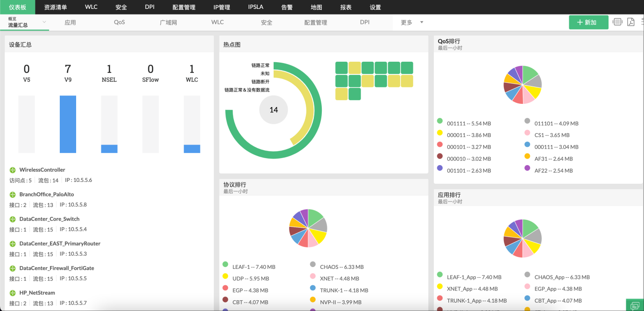This screenshot has width=644, height=311.
Task: Open the HP_NetStream device link
Action: click(x=37, y=293)
